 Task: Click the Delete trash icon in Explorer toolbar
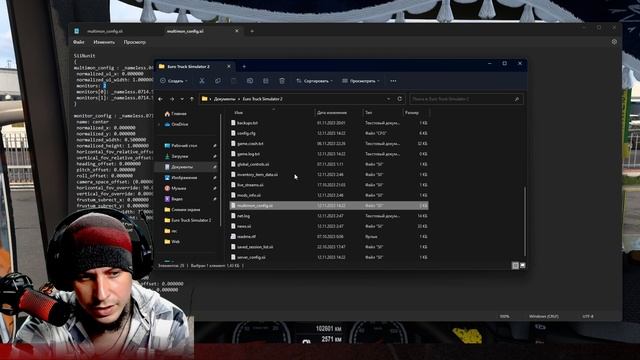(x=282, y=81)
